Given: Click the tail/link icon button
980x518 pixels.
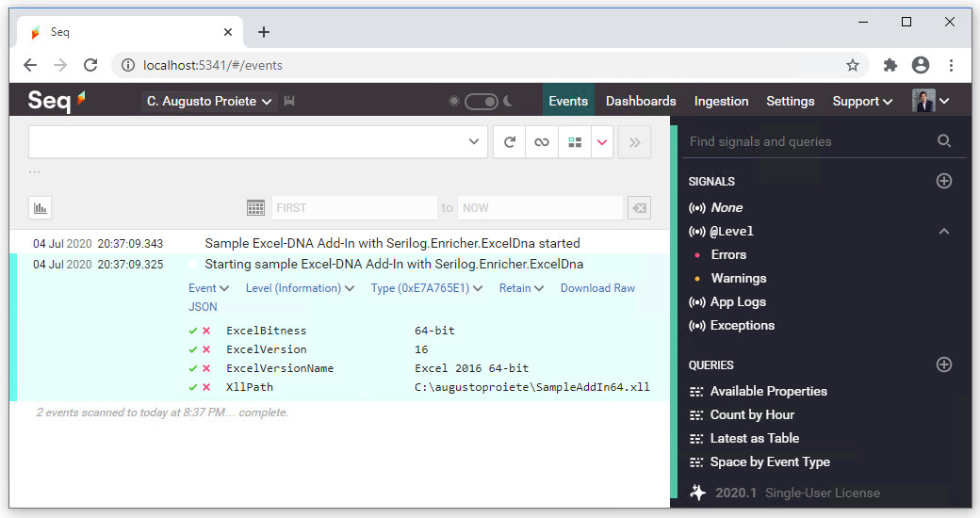Looking at the screenshot, I should pyautogui.click(x=542, y=142).
